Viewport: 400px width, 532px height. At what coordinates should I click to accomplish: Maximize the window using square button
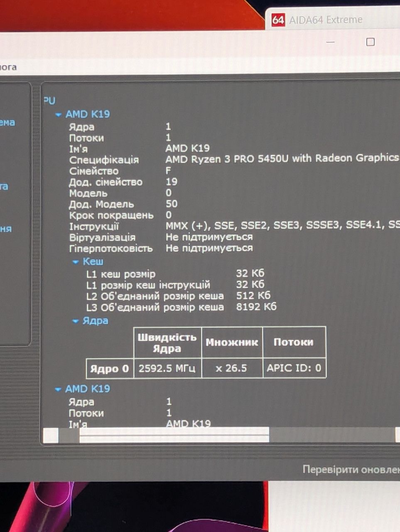(370, 42)
